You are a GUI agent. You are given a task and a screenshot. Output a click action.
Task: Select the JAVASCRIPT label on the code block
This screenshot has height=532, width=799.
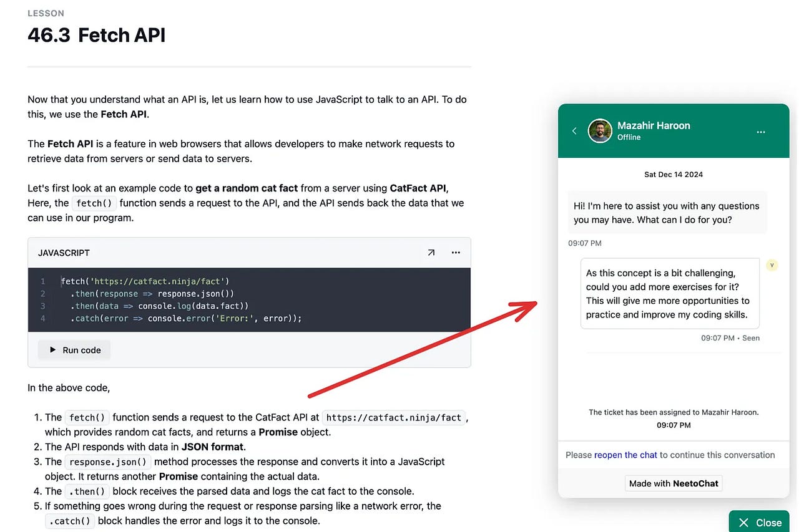pyautogui.click(x=63, y=253)
